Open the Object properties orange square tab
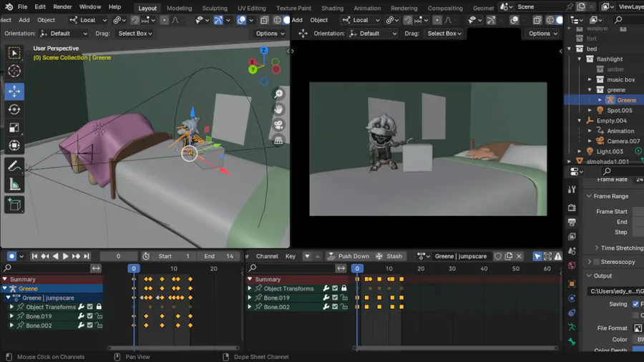 point(572,283)
